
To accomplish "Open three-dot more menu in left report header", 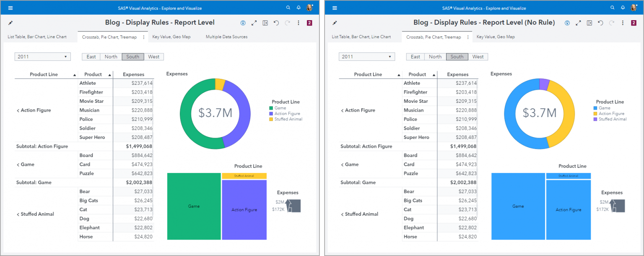I will pyautogui.click(x=299, y=23).
